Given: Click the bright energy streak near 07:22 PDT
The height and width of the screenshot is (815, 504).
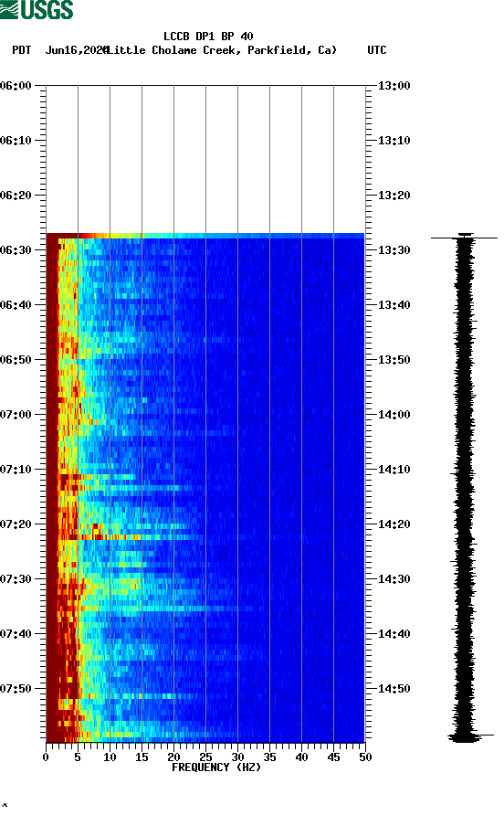Looking at the screenshot, I should point(125,537).
